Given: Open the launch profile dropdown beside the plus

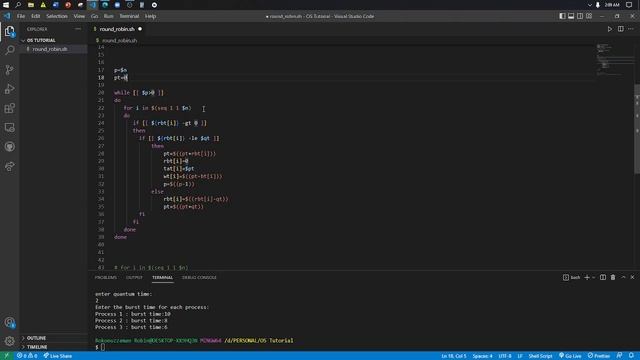Looking at the screenshot, I should (x=593, y=278).
